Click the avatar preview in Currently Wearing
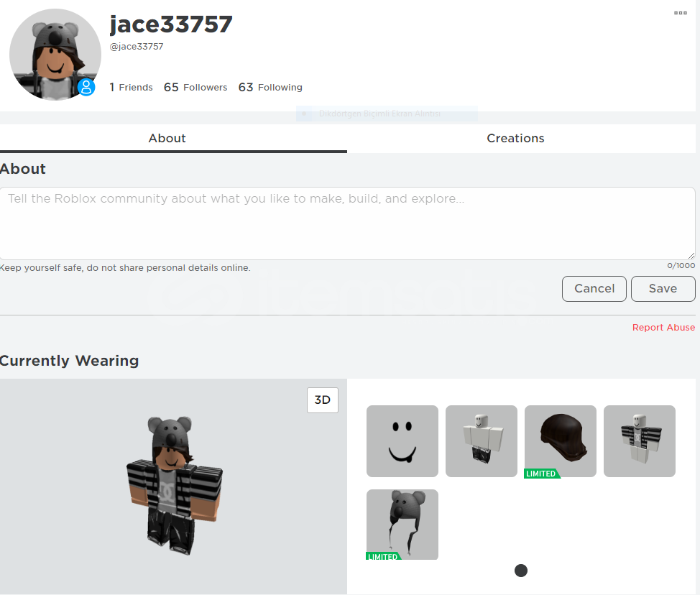The image size is (700, 595). [x=174, y=486]
